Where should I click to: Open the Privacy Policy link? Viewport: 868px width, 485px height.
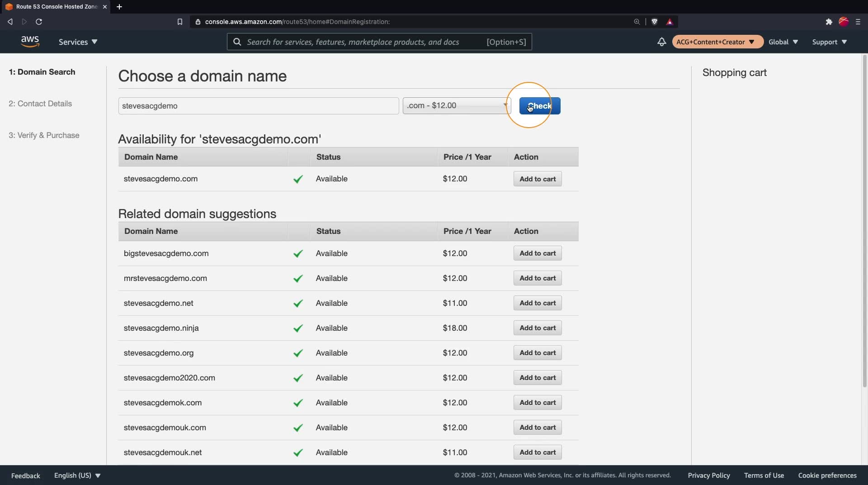pos(709,475)
